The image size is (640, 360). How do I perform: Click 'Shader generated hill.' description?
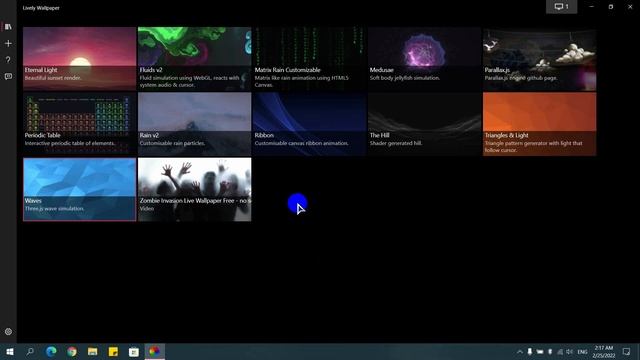(x=396, y=143)
